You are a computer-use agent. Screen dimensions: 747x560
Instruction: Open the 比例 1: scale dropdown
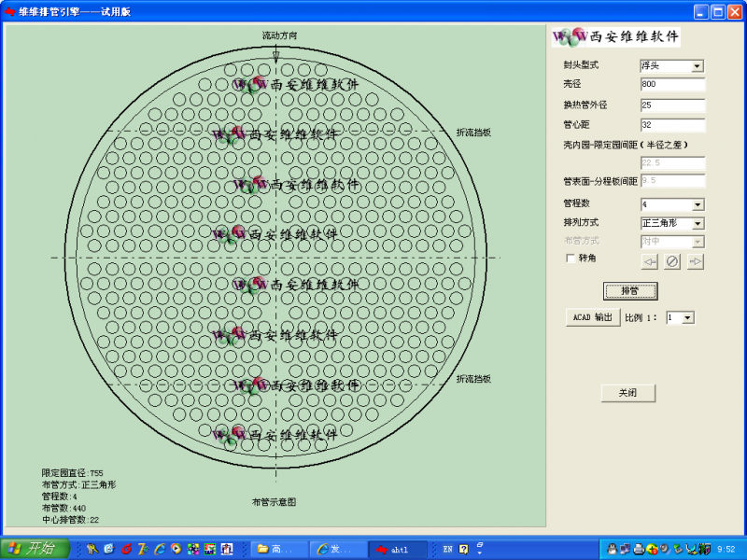[680, 317]
